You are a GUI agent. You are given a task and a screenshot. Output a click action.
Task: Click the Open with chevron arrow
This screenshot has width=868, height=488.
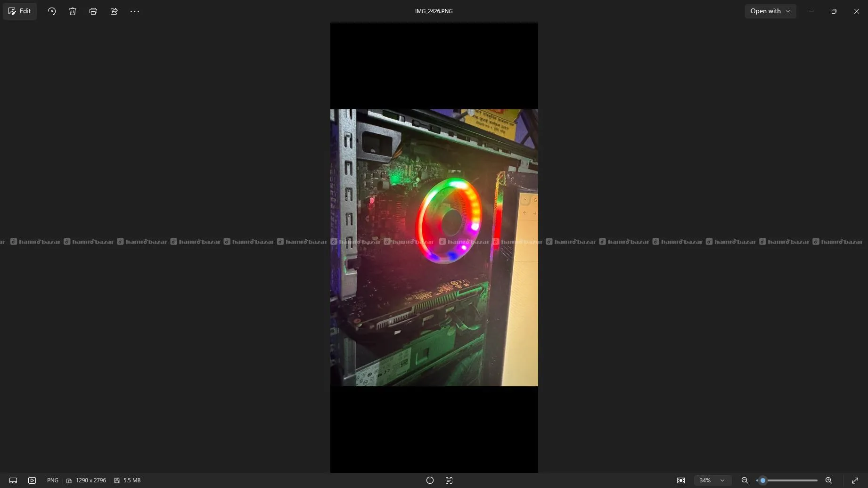pyautogui.click(x=788, y=11)
